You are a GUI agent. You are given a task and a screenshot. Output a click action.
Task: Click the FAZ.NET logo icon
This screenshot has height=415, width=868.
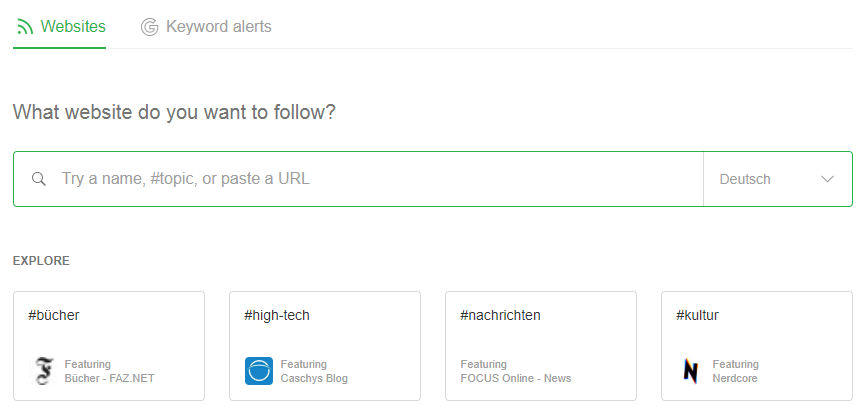[43, 371]
